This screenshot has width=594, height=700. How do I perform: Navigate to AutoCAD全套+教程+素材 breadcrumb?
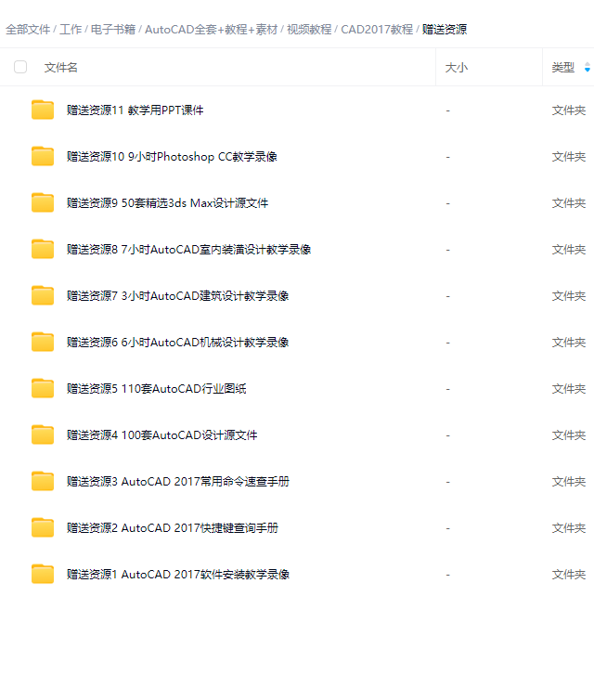click(x=211, y=30)
